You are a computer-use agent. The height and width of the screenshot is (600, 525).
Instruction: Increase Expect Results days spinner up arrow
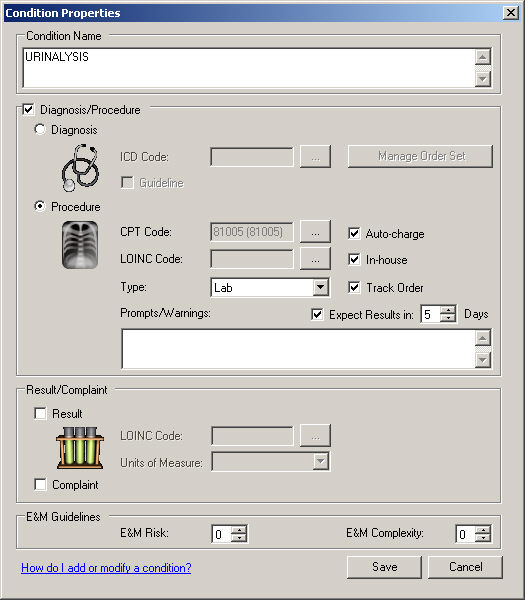pos(448,310)
